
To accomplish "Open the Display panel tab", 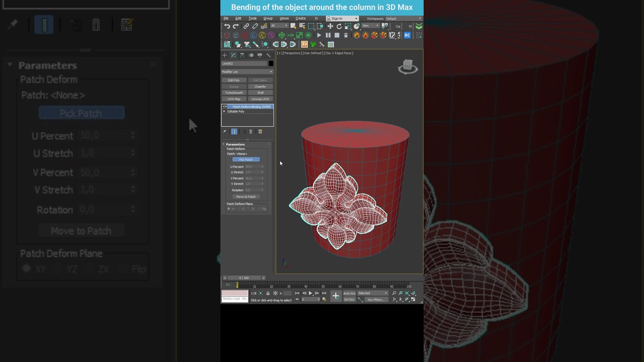I will point(260,55).
